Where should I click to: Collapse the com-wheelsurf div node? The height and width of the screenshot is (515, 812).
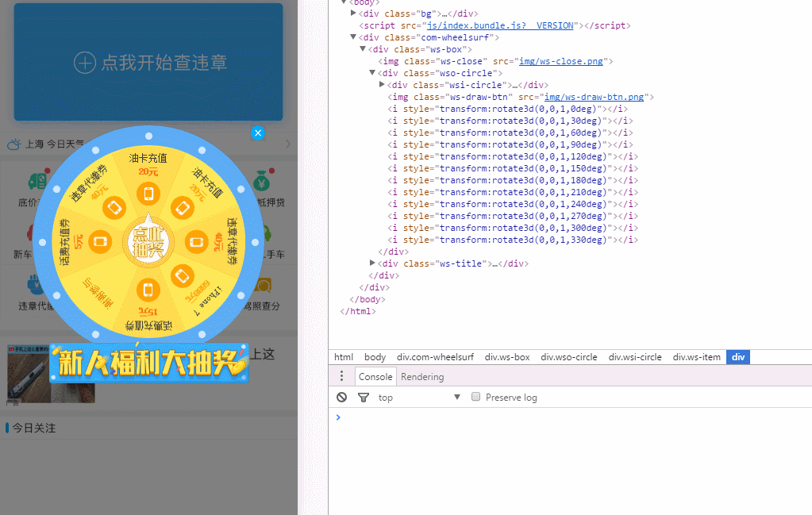[353, 37]
